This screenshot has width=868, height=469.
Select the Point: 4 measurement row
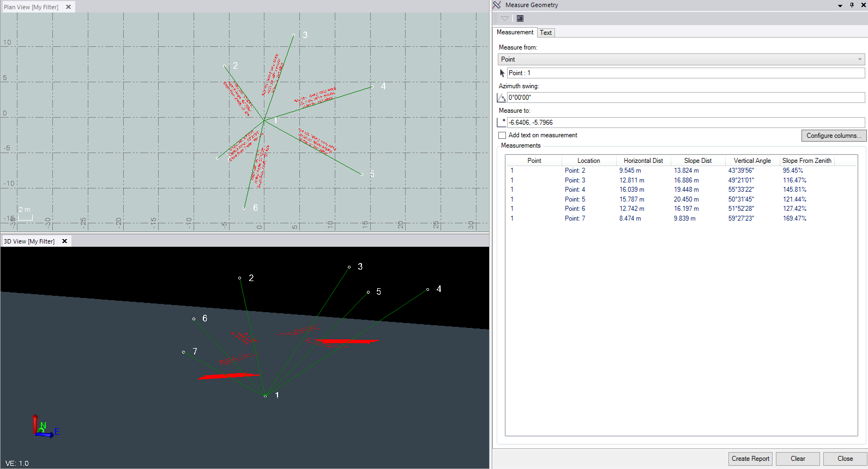575,190
